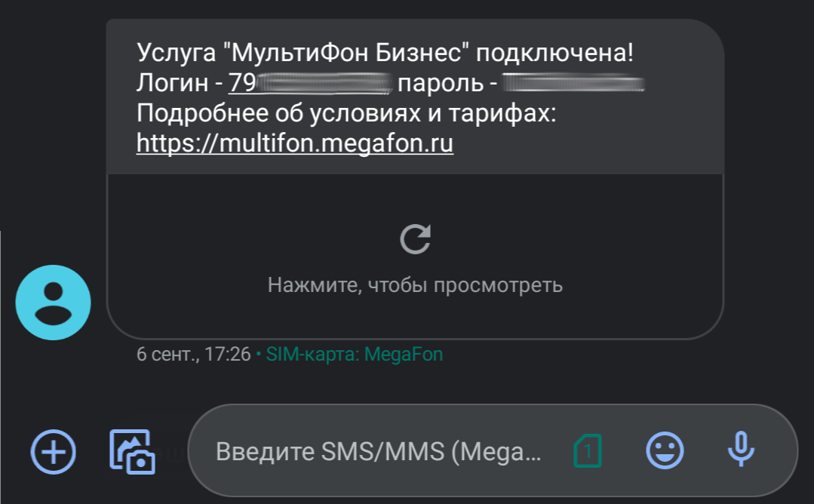Click the reload icon in the link preview

click(415, 239)
